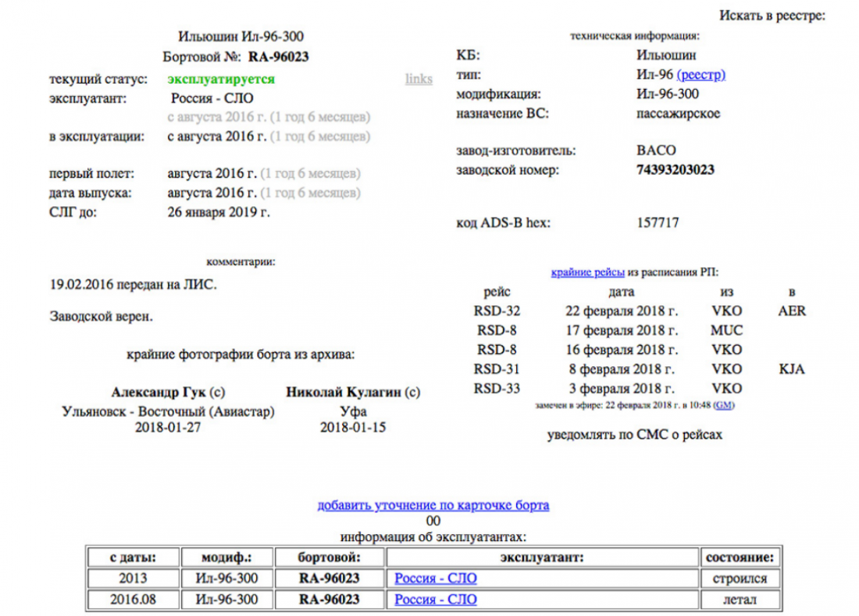Click RA-96023 in the 2013 table row
859x616 pixels.
(330, 579)
